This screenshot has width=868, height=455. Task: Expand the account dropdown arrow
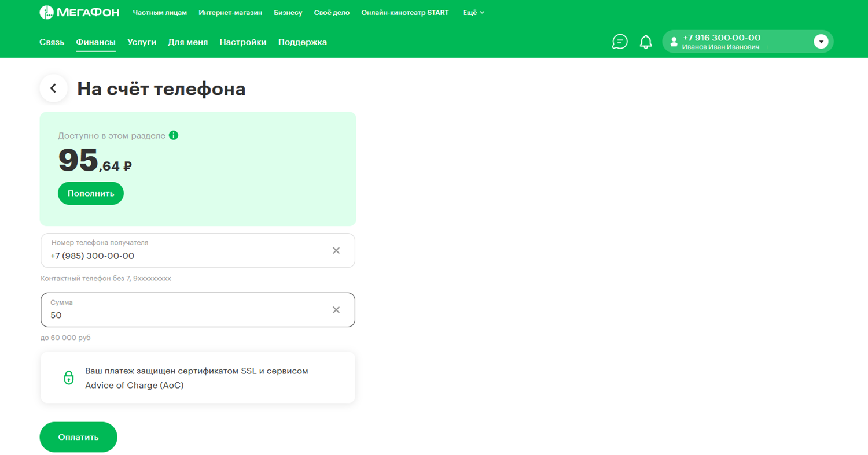tap(821, 42)
